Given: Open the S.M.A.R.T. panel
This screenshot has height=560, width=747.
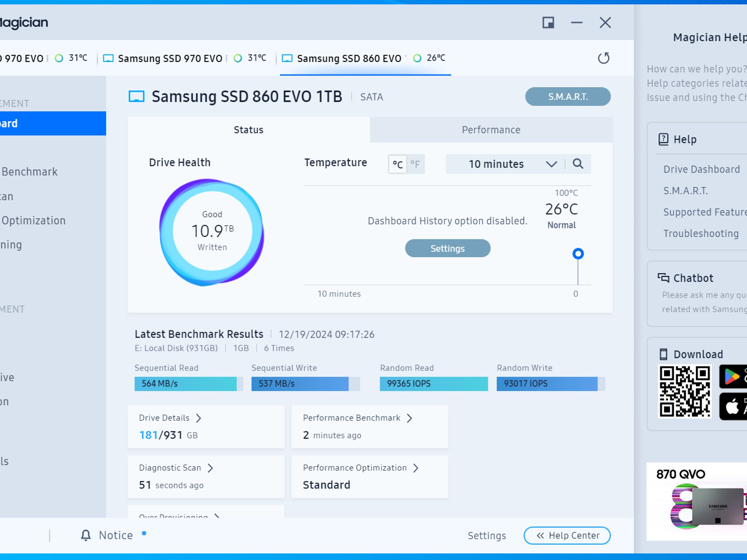Looking at the screenshot, I should (568, 96).
